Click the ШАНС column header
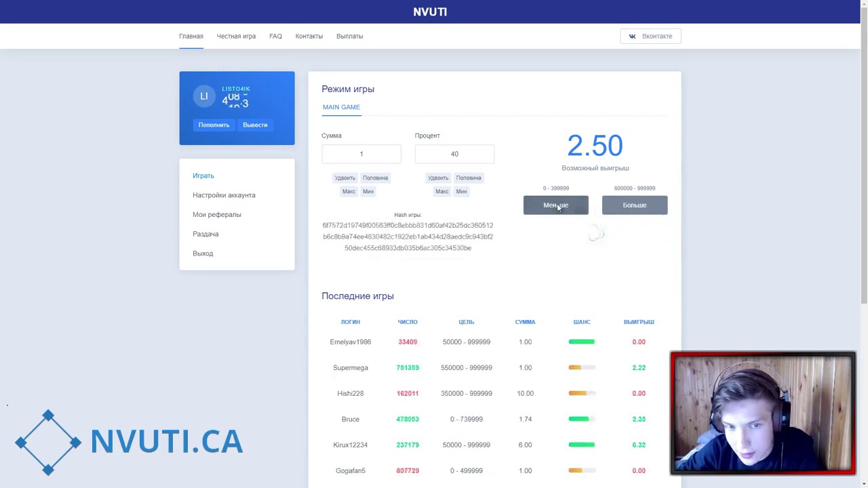 click(x=582, y=322)
